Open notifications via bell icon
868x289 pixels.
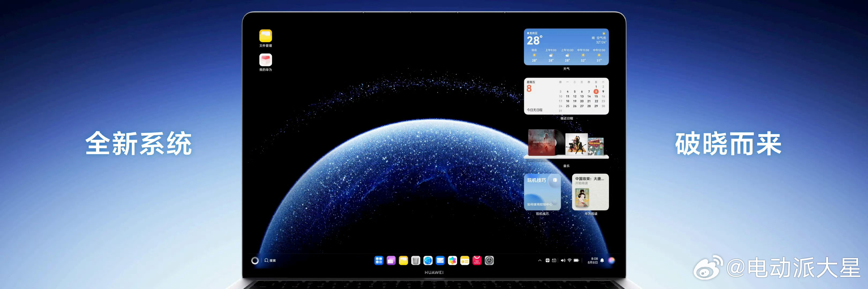602,260
